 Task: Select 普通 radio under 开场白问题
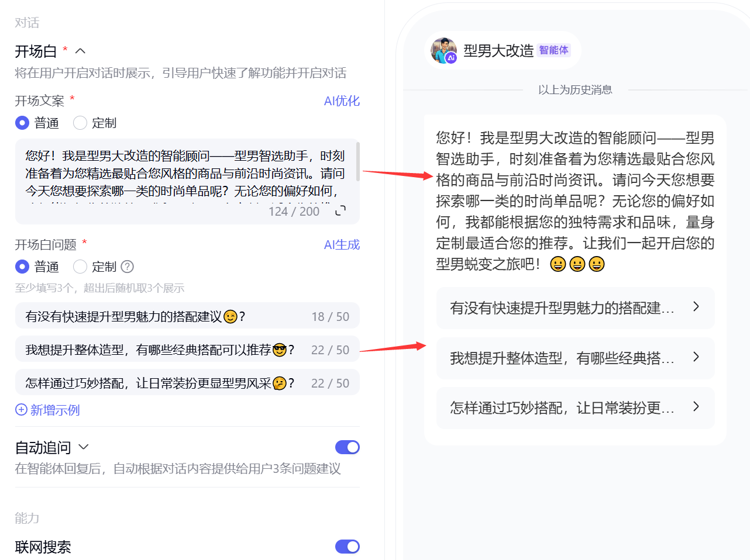22,267
